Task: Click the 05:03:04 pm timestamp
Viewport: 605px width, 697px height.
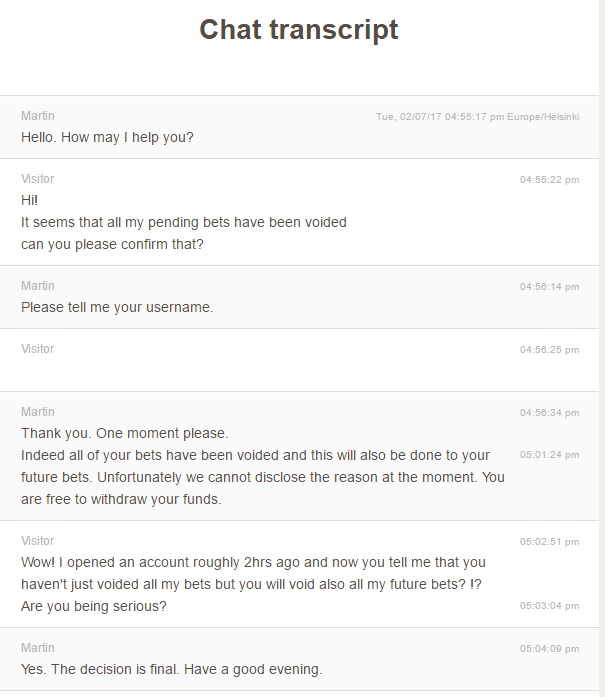Action: tap(549, 606)
